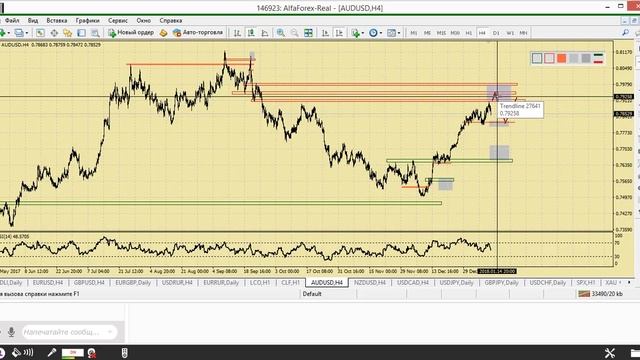Switch to line chart mode

tap(265, 33)
